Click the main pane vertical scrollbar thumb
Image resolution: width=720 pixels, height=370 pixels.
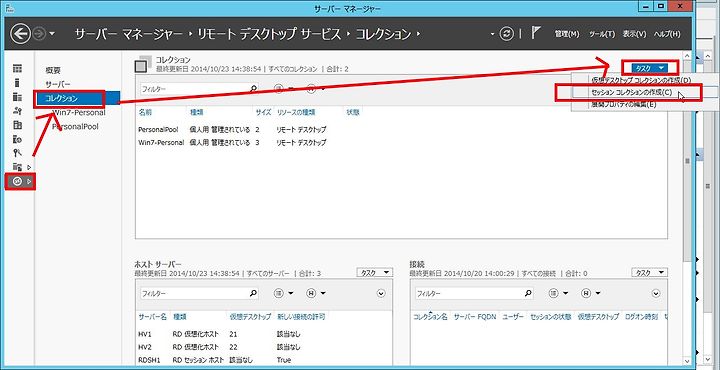687,161
